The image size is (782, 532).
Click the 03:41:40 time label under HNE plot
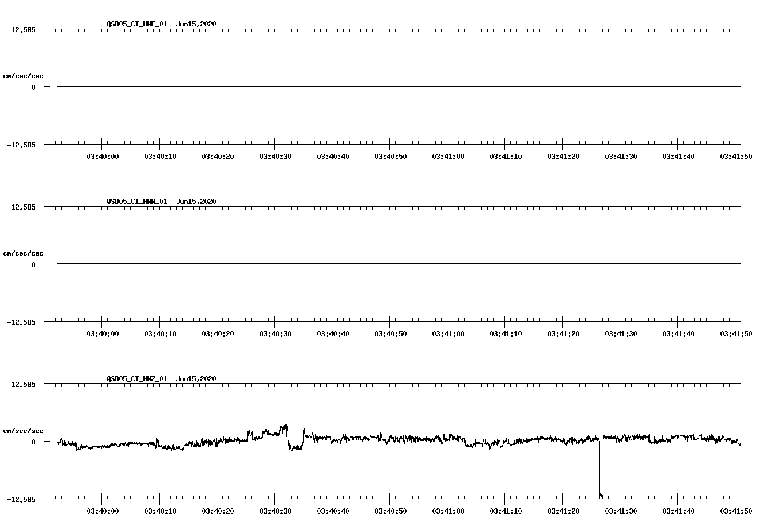click(x=678, y=156)
